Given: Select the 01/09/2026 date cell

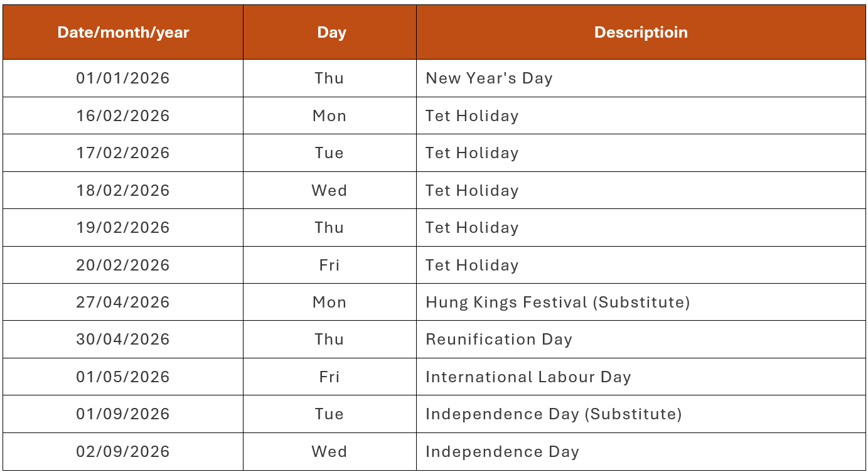Looking at the screenshot, I should pyautogui.click(x=123, y=414).
